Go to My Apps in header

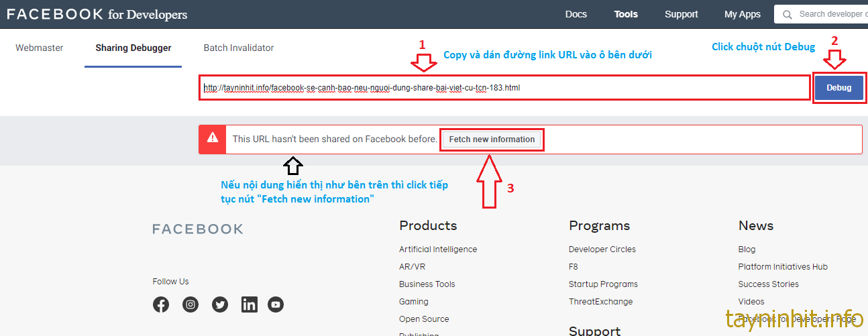tap(743, 14)
